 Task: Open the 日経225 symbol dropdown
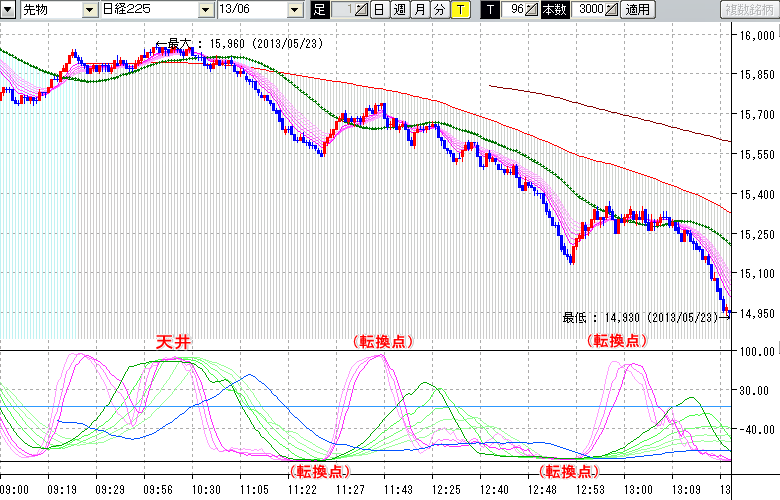[205, 10]
